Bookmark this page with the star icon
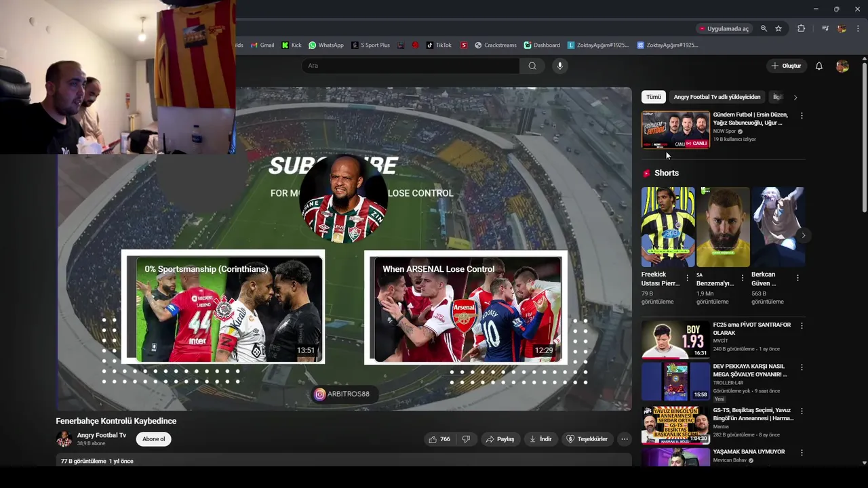 [778, 28]
